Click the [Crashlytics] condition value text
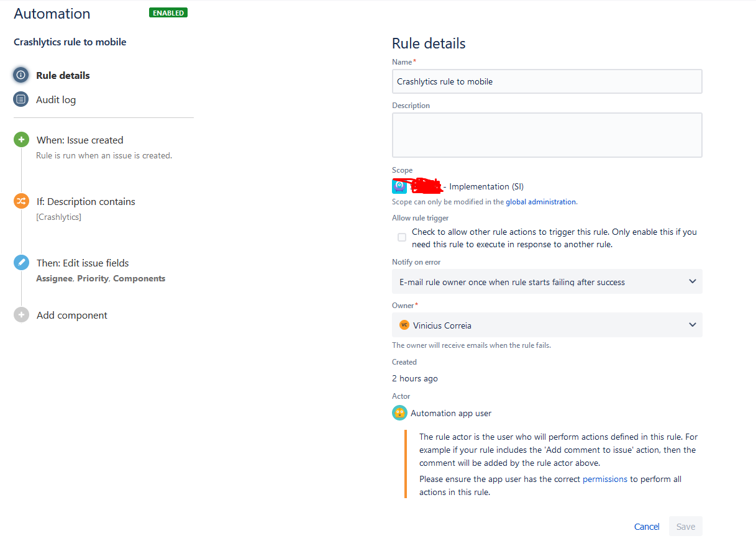 58,217
